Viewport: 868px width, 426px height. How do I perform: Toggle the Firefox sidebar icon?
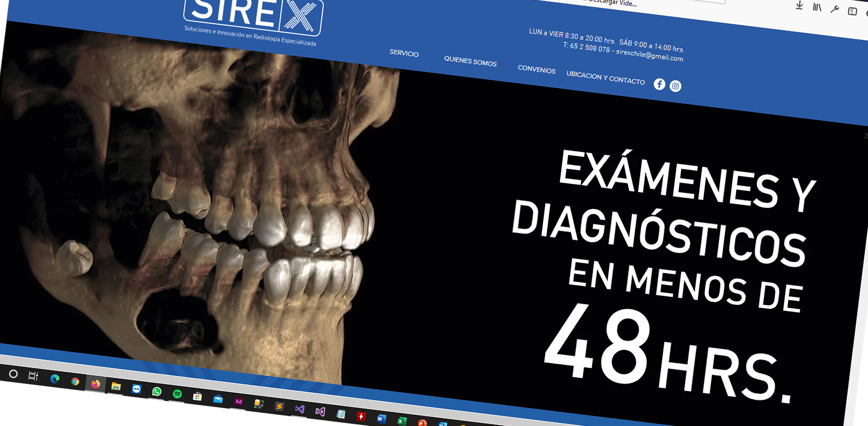(x=852, y=11)
